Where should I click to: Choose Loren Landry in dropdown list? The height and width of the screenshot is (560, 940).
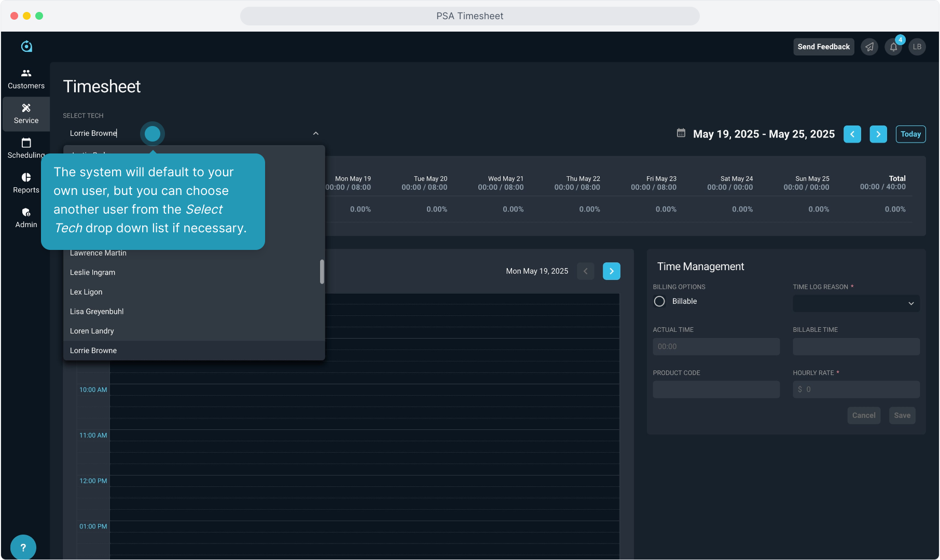pos(92,331)
